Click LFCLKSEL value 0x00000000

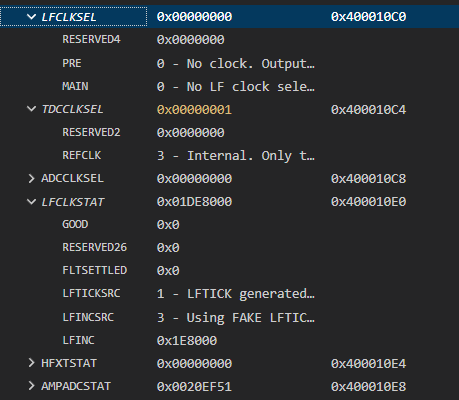(194, 17)
